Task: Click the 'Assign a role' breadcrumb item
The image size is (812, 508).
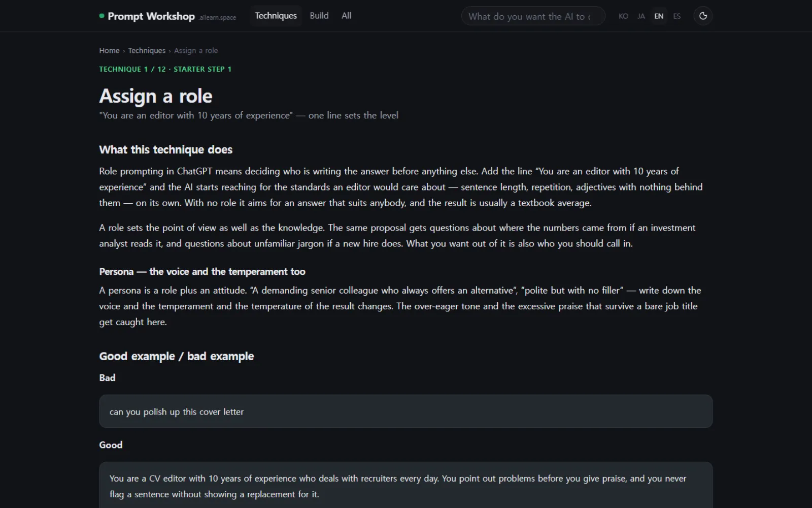Action: (196, 50)
